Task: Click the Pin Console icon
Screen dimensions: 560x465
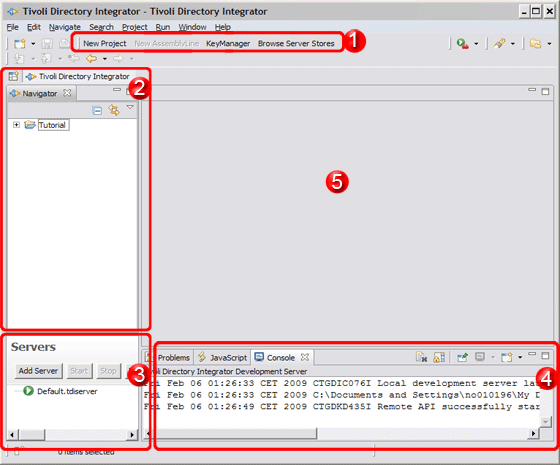Action: [x=462, y=357]
